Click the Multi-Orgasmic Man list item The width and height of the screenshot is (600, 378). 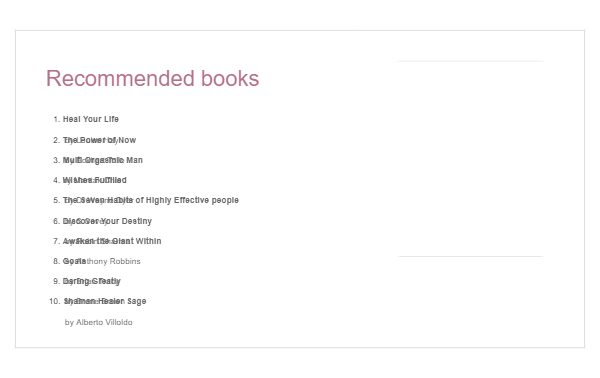[x=103, y=160]
